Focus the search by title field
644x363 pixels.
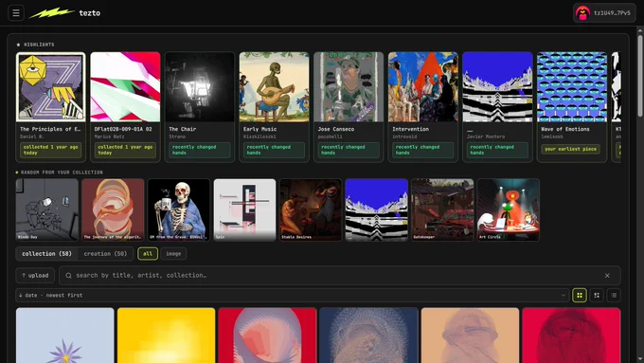click(x=340, y=276)
